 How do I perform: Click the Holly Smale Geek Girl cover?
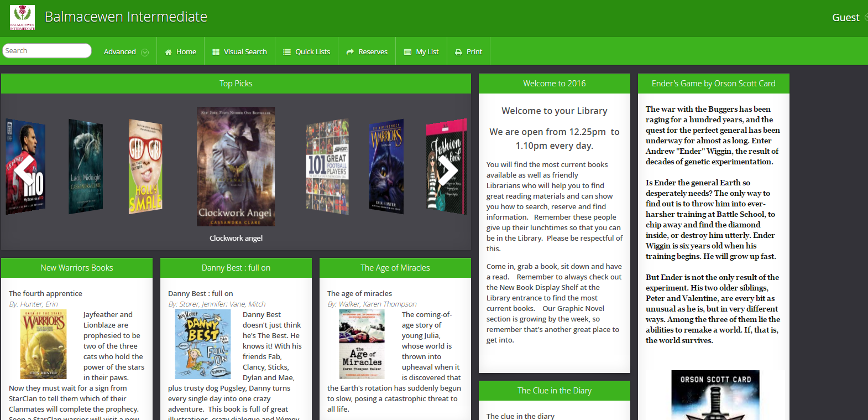pyautogui.click(x=145, y=166)
